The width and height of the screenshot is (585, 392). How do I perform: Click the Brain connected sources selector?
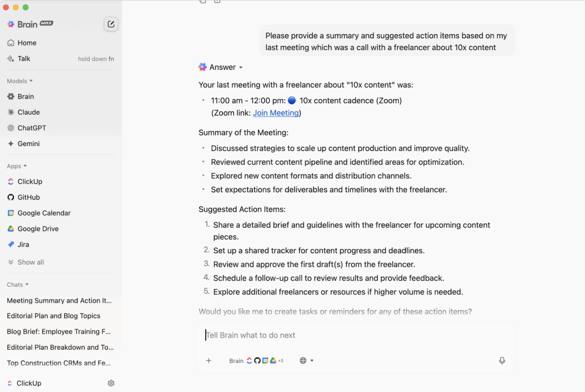(256, 361)
